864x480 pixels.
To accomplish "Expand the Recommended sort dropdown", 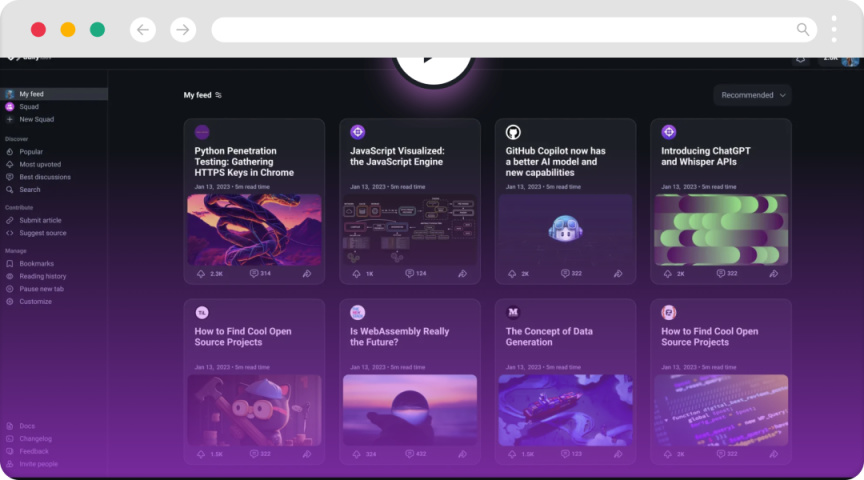I will coord(752,95).
